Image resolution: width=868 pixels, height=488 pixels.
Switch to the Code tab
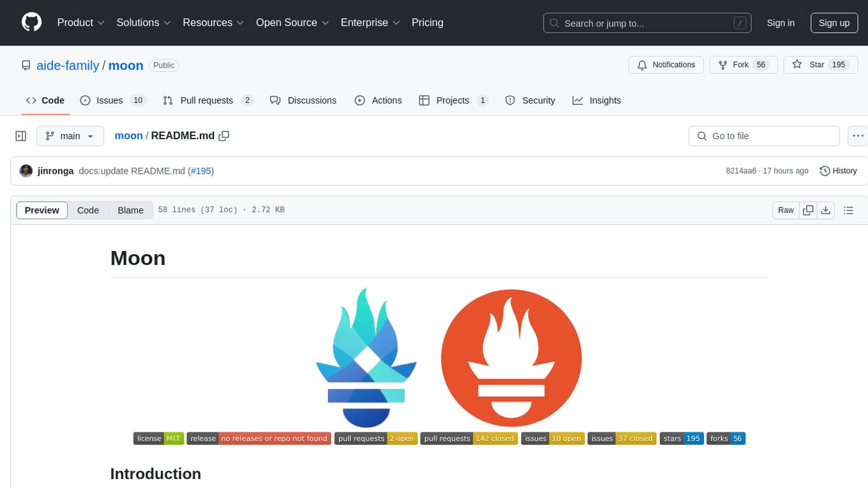(x=45, y=100)
